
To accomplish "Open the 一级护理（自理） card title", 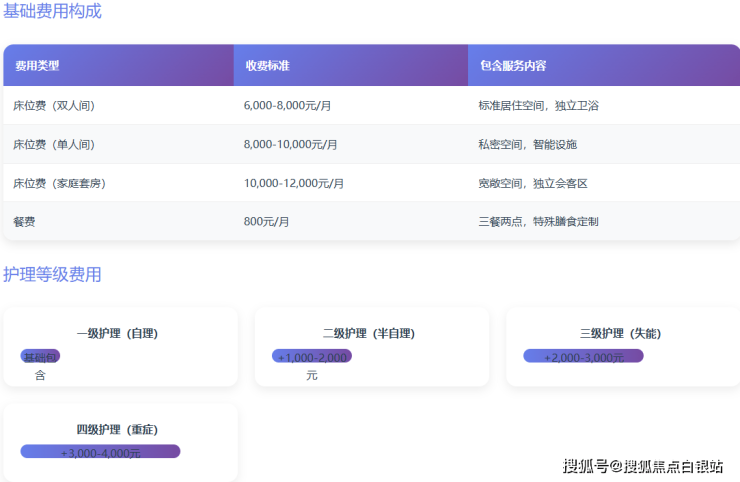I will (117, 333).
